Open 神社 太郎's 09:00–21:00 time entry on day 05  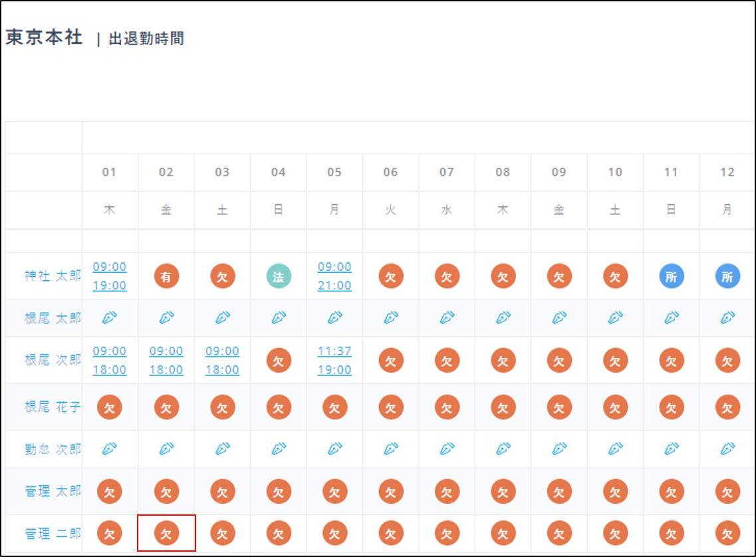tap(334, 276)
